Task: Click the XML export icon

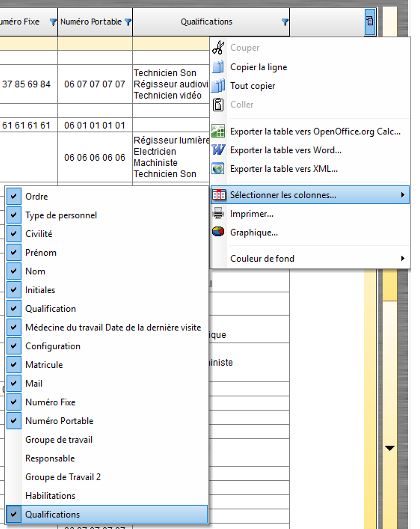Action: click(218, 168)
